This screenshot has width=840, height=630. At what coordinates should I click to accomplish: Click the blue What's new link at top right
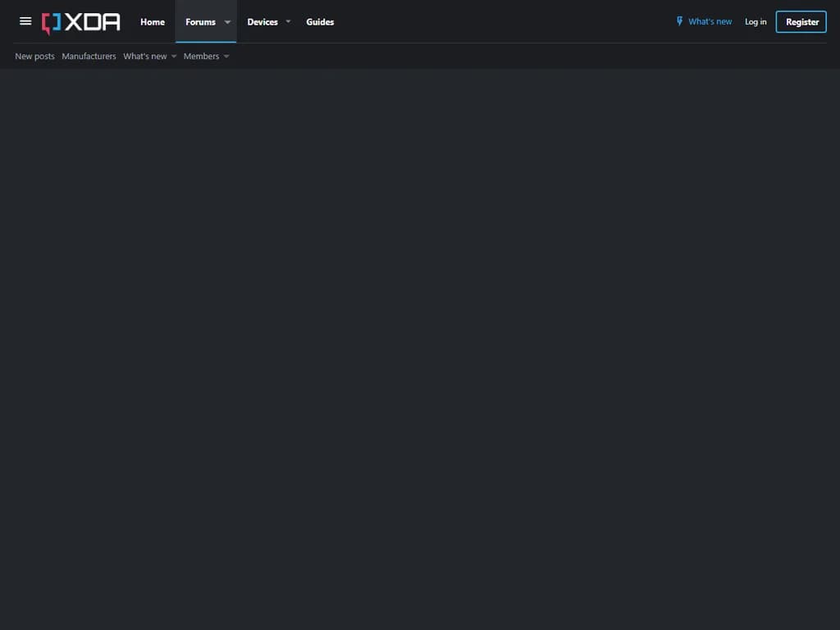click(710, 21)
